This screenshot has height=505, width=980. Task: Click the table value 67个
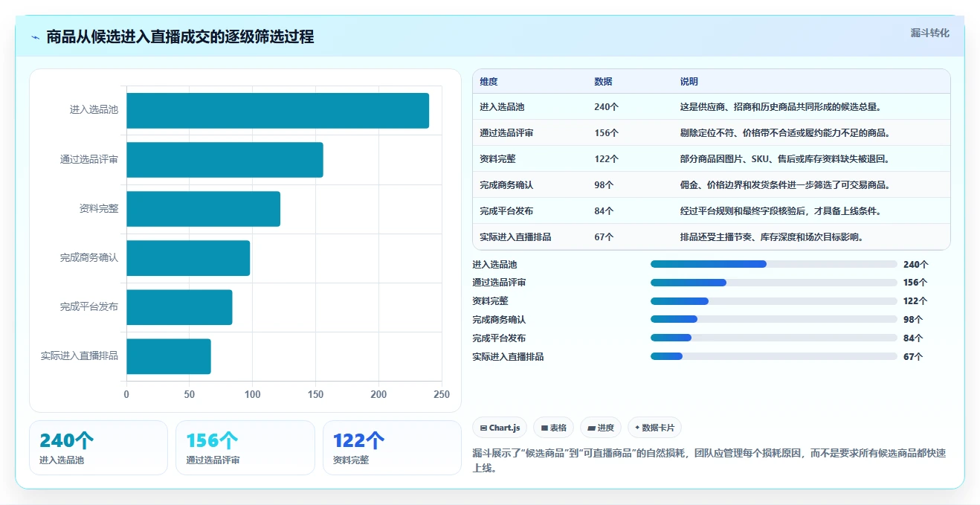(x=604, y=237)
